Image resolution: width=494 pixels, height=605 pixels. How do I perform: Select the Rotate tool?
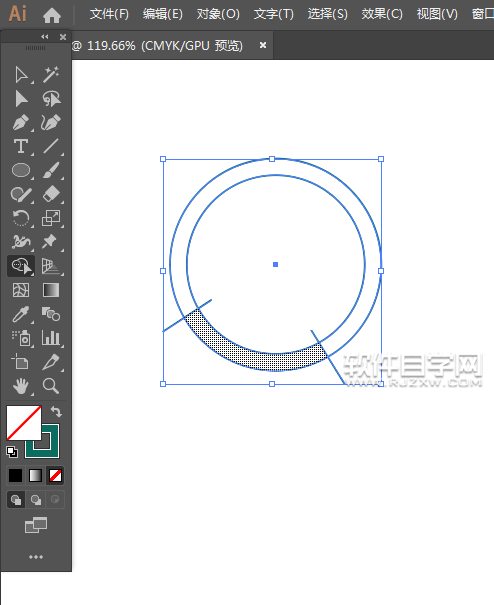click(21, 218)
